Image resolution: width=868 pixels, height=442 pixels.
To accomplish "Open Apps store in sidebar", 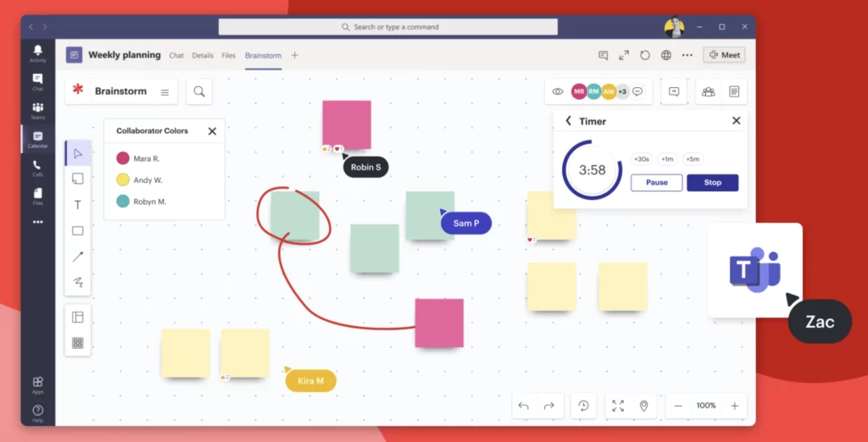I will (x=37, y=385).
